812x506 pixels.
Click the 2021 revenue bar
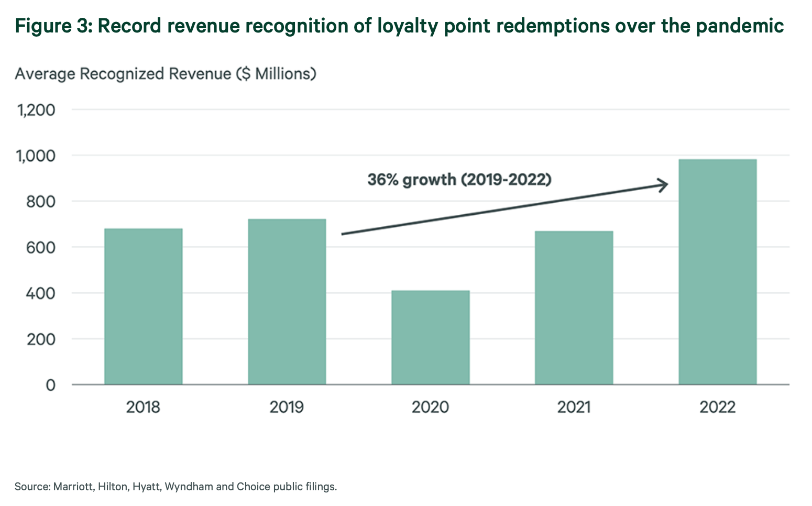[x=574, y=307]
